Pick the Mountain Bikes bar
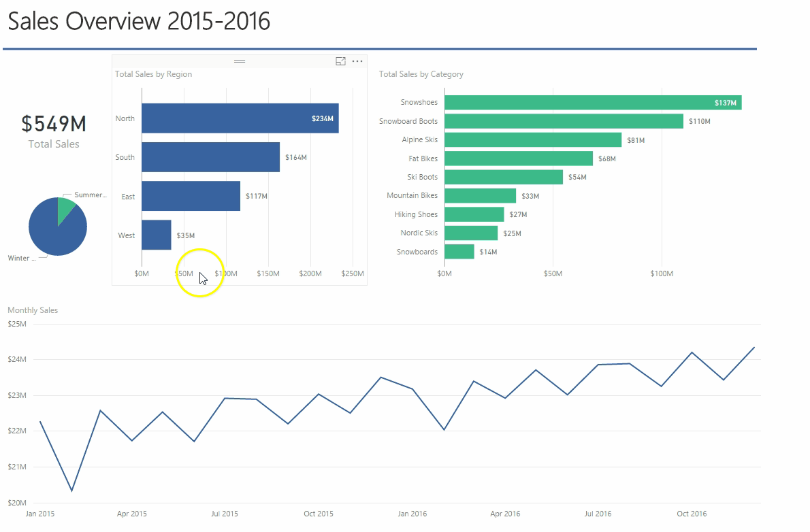The image size is (810, 532). tap(481, 196)
